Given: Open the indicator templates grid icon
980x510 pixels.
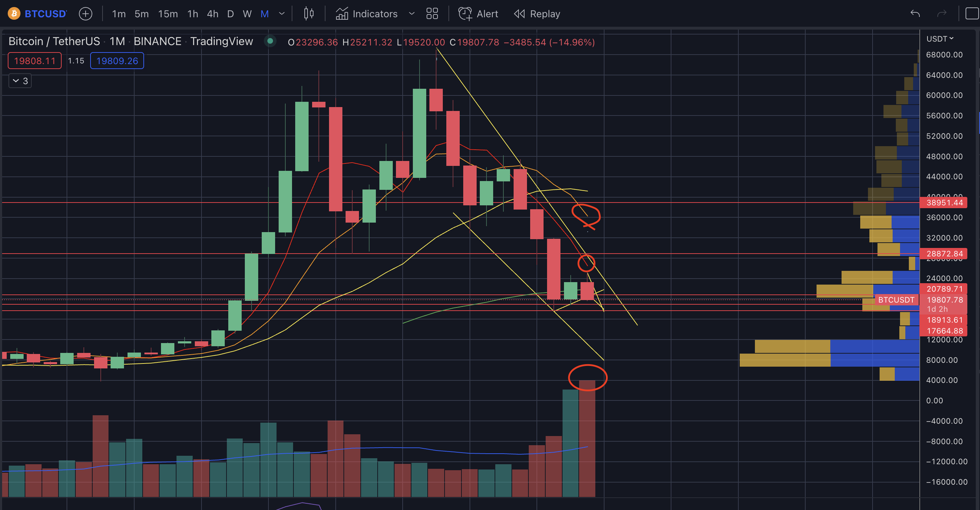Looking at the screenshot, I should (432, 14).
